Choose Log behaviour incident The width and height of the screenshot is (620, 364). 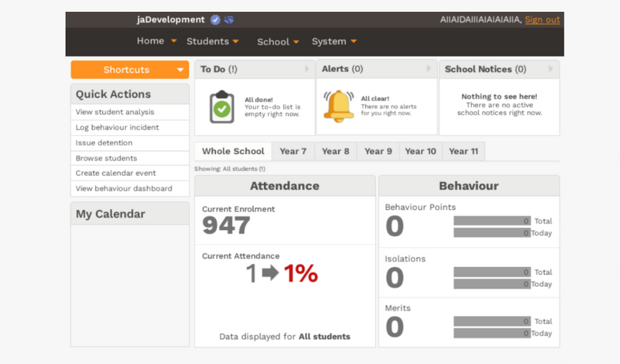[x=117, y=127]
